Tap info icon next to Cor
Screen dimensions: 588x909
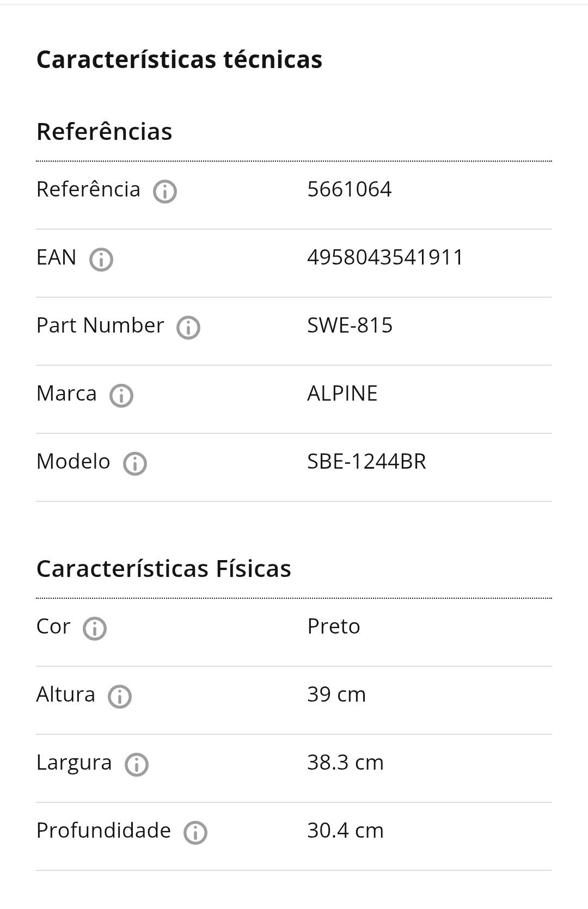click(95, 629)
